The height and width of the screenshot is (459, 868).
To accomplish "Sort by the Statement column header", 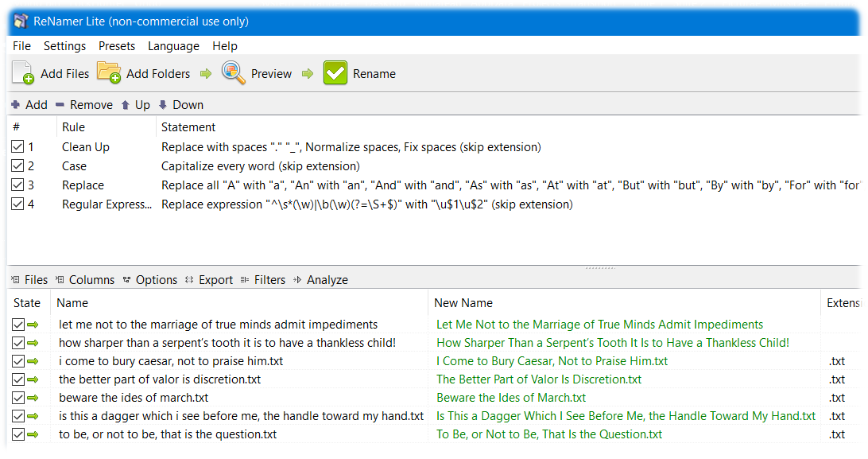I will 188,126.
